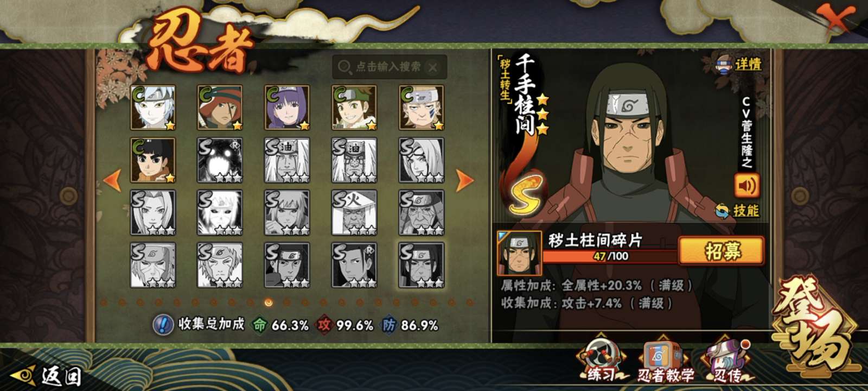Go to next ninja page arrow
This screenshot has height=391, width=868.
[x=464, y=181]
